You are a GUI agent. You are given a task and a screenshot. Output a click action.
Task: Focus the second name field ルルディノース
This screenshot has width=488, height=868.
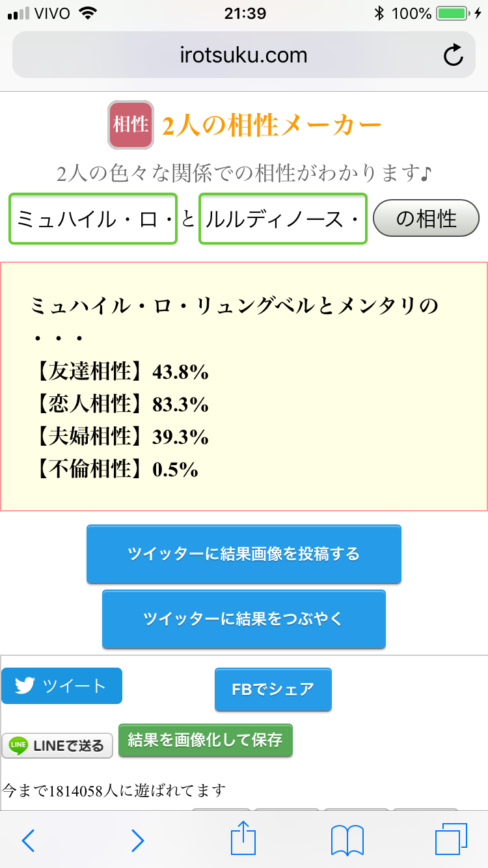[282, 219]
